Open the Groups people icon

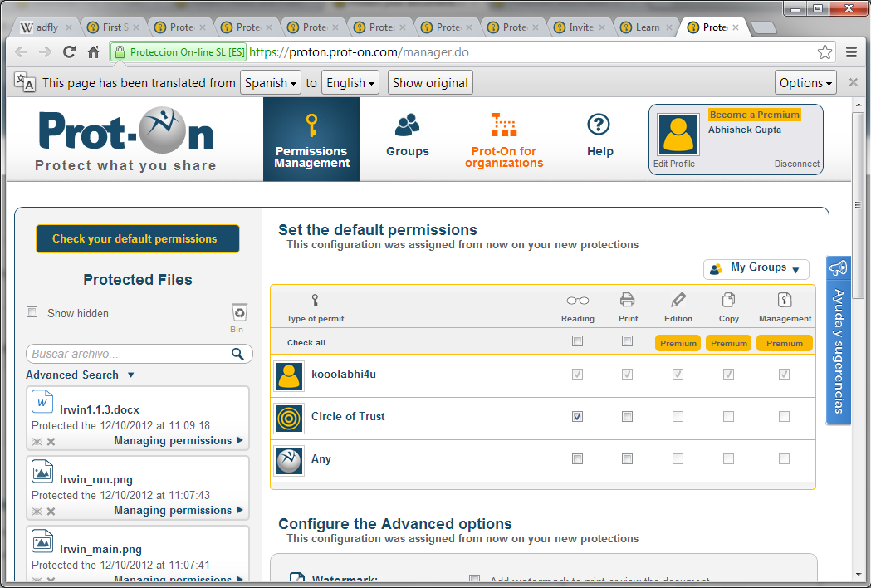tap(407, 125)
